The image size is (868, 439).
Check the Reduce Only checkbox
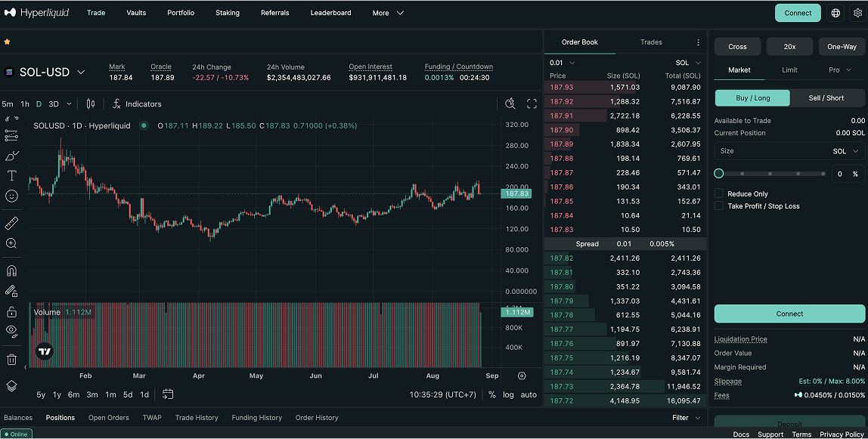pyautogui.click(x=718, y=193)
